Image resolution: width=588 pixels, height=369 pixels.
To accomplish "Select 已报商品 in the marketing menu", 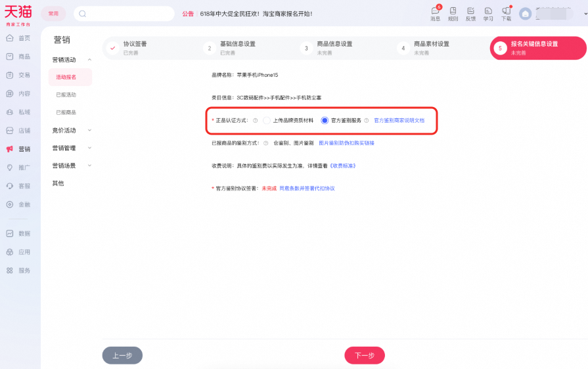I will click(66, 112).
